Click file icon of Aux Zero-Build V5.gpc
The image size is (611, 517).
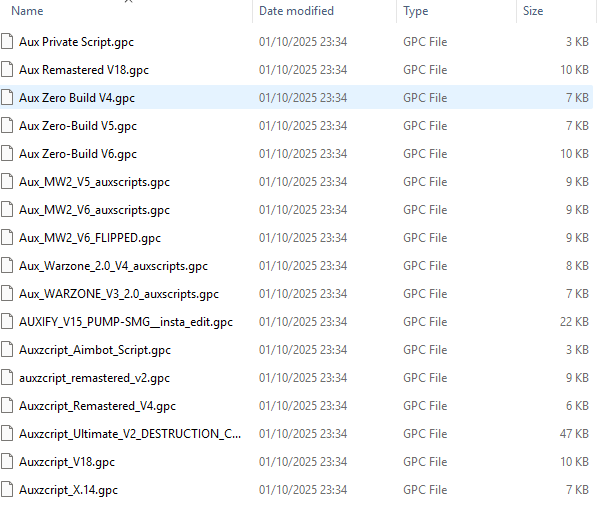click(x=7, y=126)
